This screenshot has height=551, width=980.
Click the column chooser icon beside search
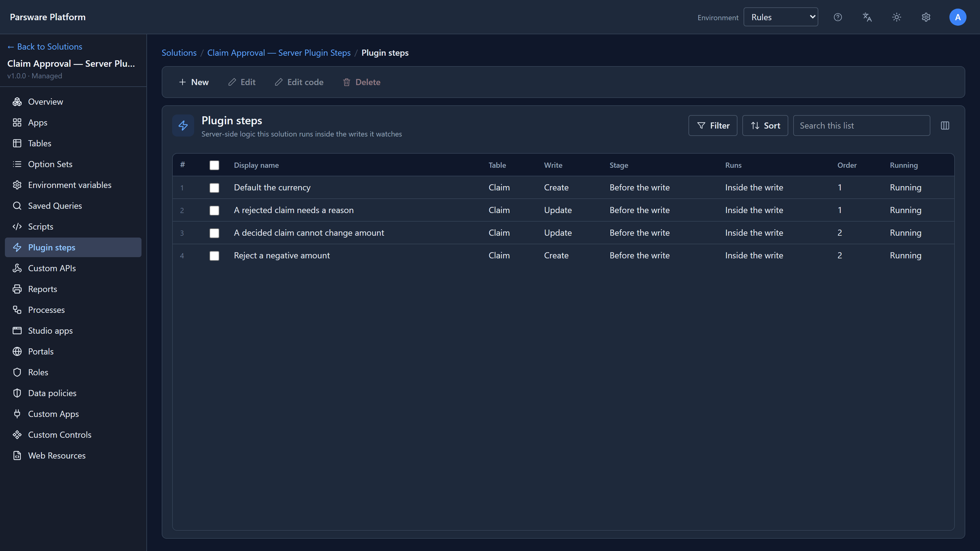(x=945, y=126)
